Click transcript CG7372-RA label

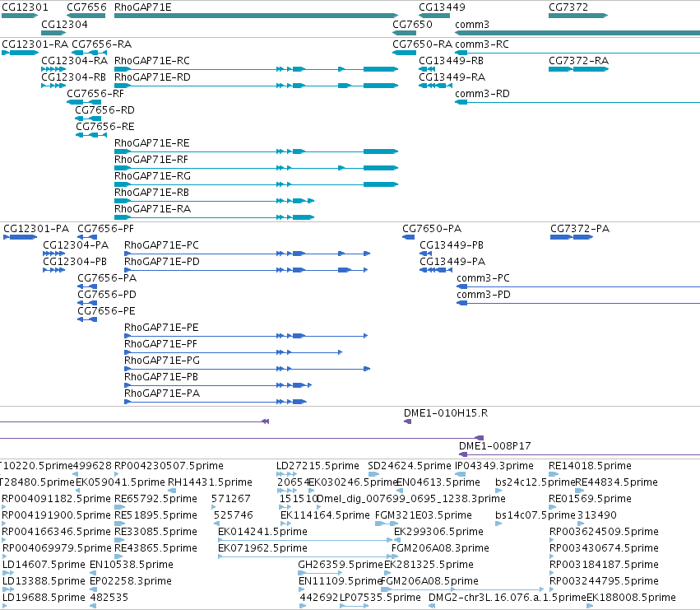[x=578, y=61]
